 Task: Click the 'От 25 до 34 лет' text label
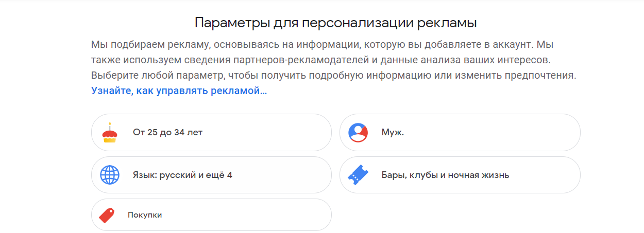[x=167, y=133]
